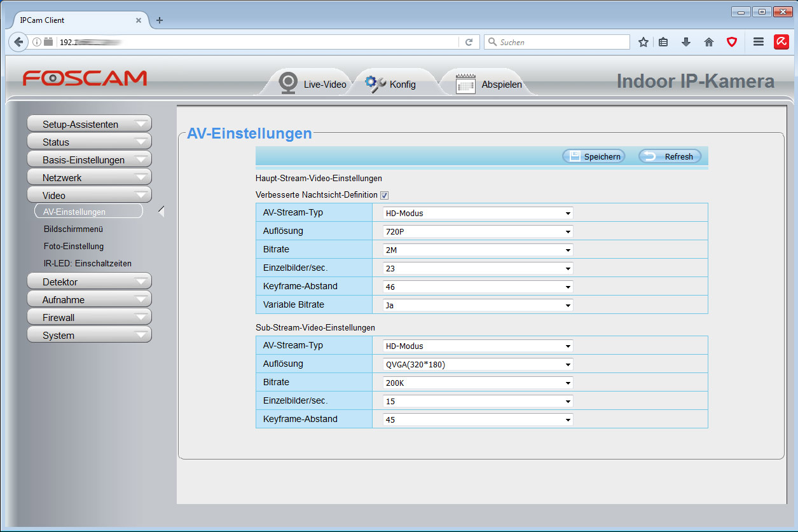Open the Variable Bitrate dropdown
Screen dimensions: 798x532
[x=478, y=305]
